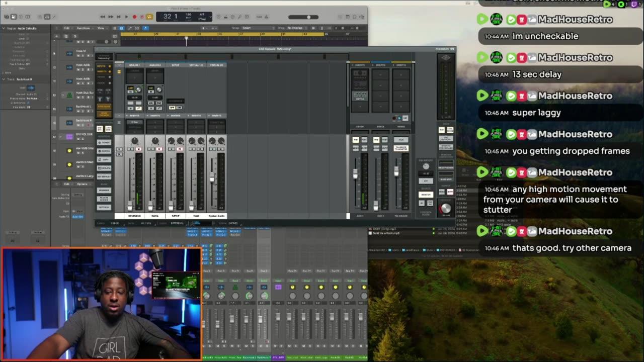Turn the large monitor level knob in Console

click(445, 208)
